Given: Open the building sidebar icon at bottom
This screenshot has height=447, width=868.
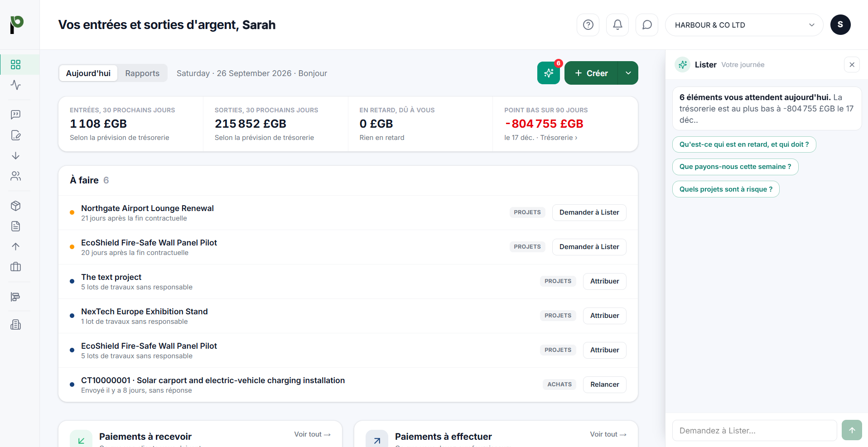Looking at the screenshot, I should pyautogui.click(x=16, y=324).
